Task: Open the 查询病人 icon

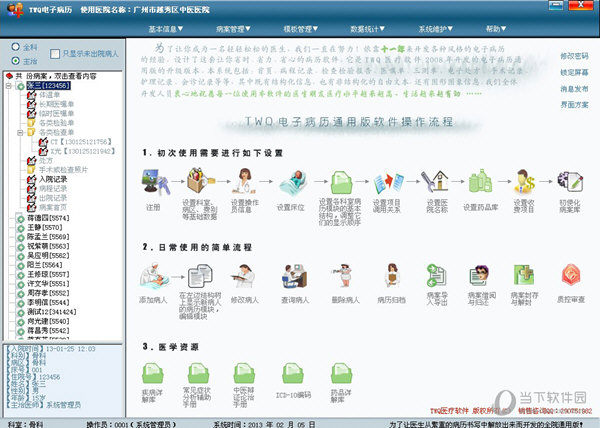Action: [x=294, y=275]
